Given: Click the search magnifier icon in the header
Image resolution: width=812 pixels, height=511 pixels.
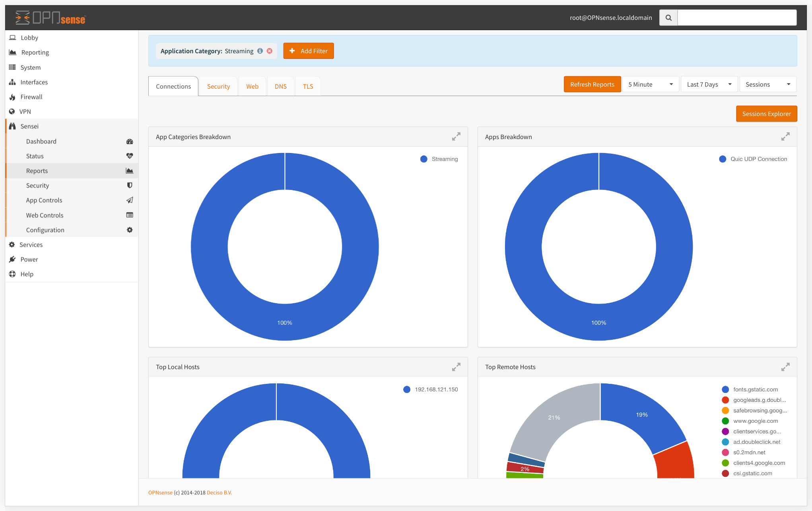Looking at the screenshot, I should coord(668,17).
